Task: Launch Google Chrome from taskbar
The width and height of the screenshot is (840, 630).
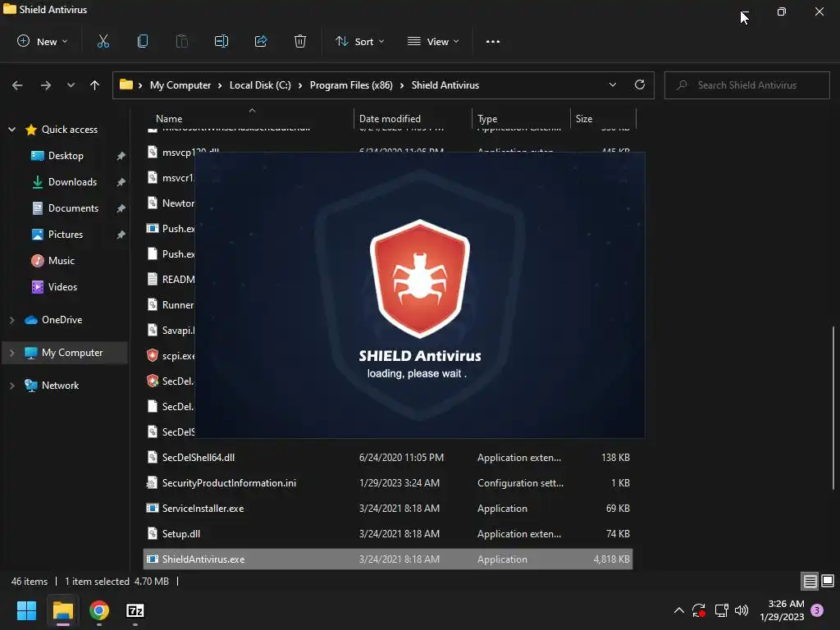Action: [x=99, y=610]
